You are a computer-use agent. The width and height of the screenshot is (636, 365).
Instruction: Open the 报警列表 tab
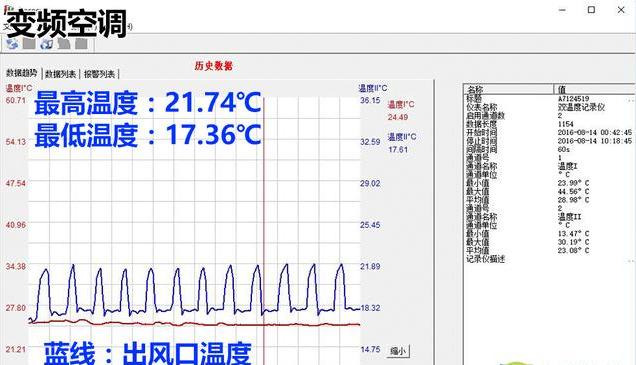click(x=99, y=74)
